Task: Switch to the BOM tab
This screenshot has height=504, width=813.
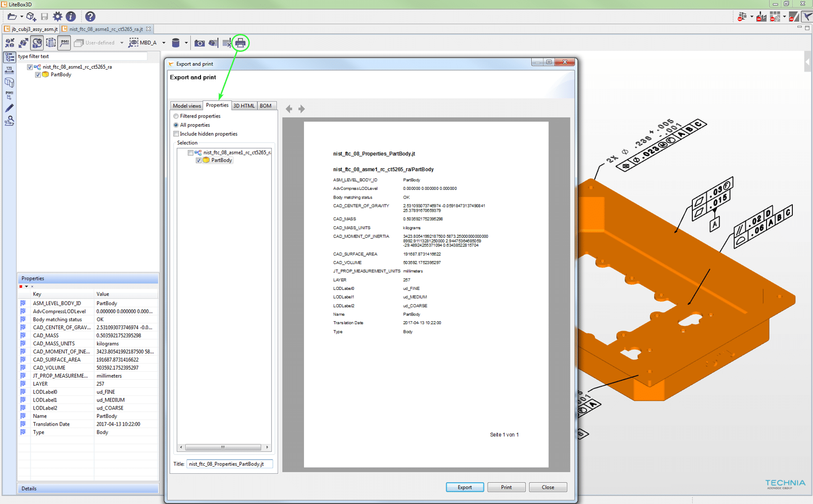Action: pyautogui.click(x=266, y=106)
